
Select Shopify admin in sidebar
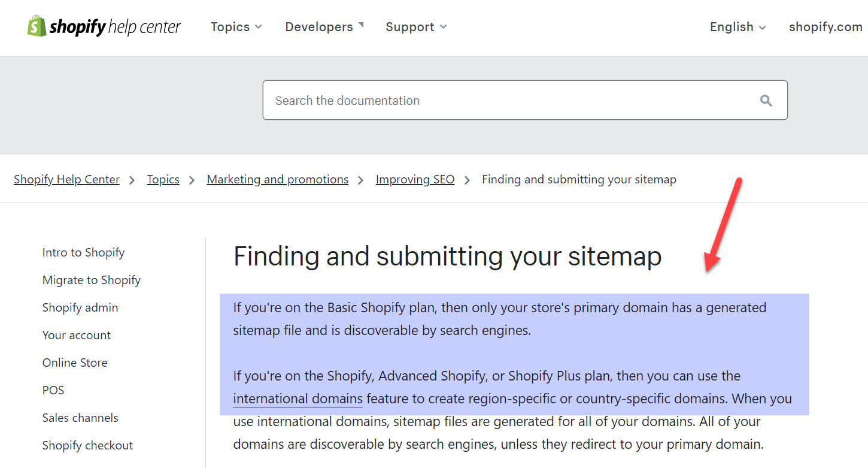click(80, 308)
